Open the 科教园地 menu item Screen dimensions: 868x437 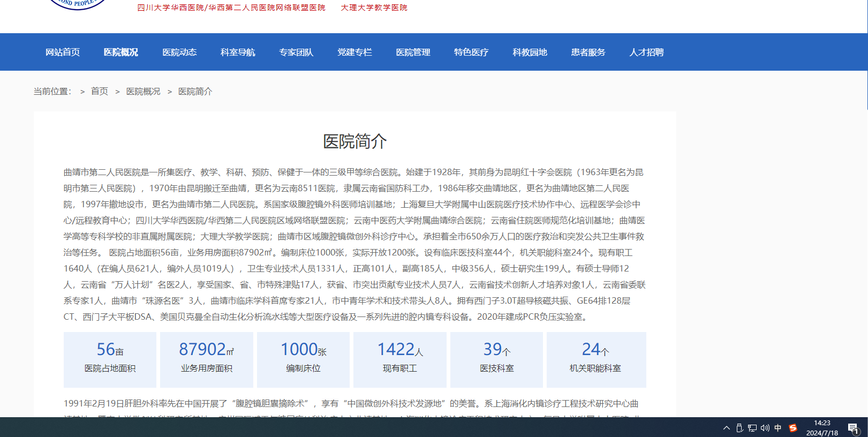coord(530,52)
